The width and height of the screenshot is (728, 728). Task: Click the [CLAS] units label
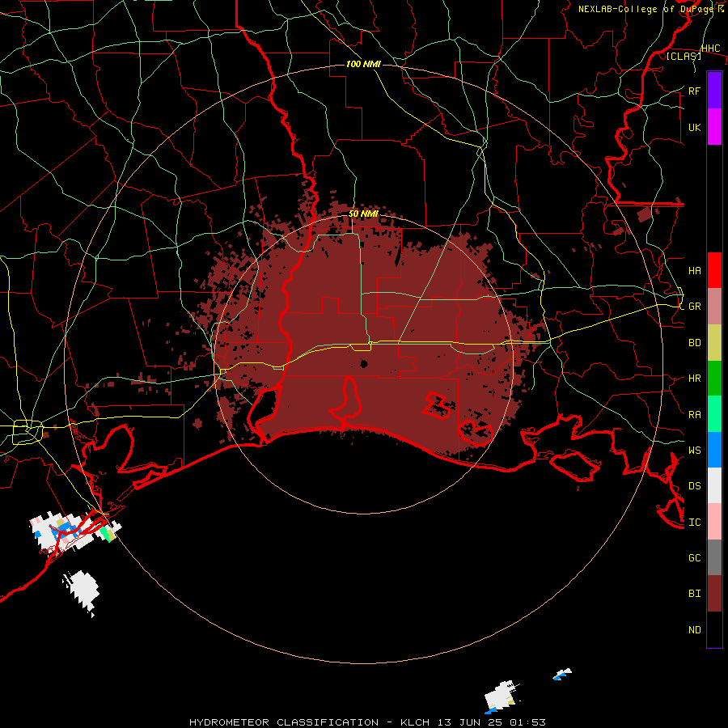(x=684, y=56)
